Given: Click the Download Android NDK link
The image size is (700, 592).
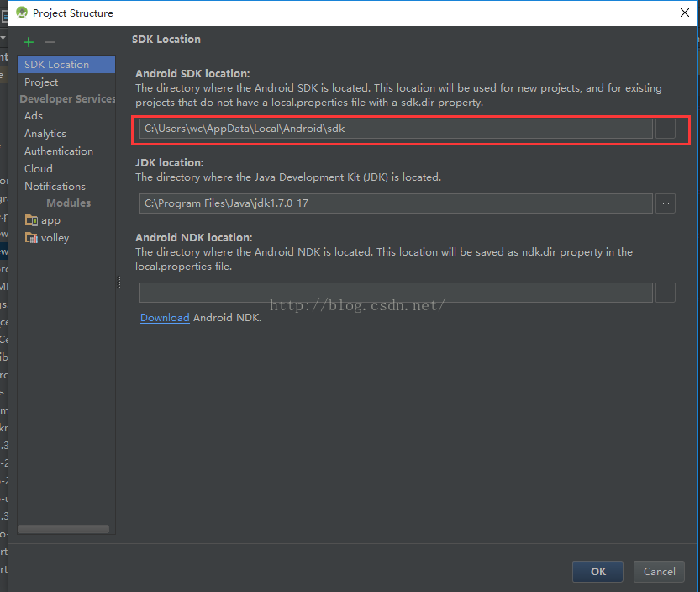Looking at the screenshot, I should (x=165, y=318).
